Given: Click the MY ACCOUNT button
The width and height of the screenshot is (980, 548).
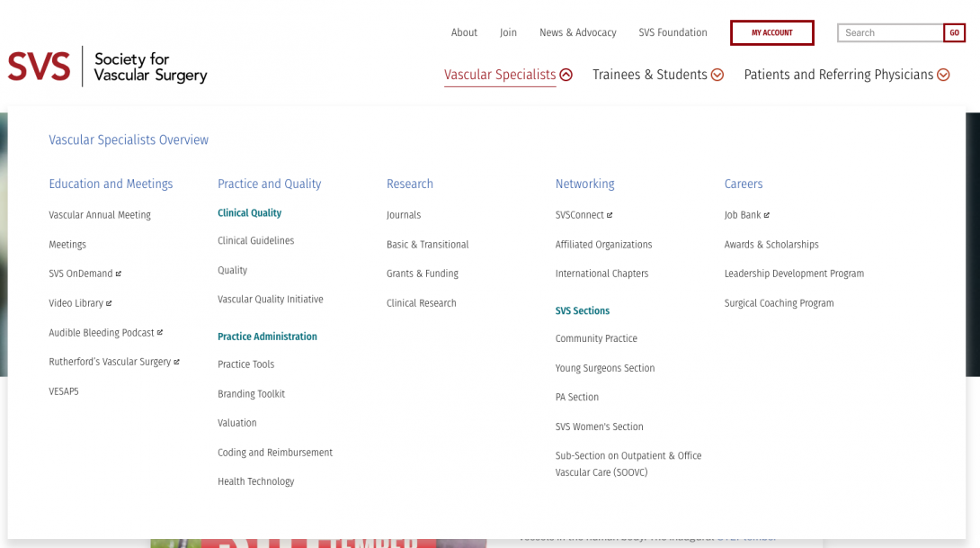Looking at the screenshot, I should pos(772,32).
